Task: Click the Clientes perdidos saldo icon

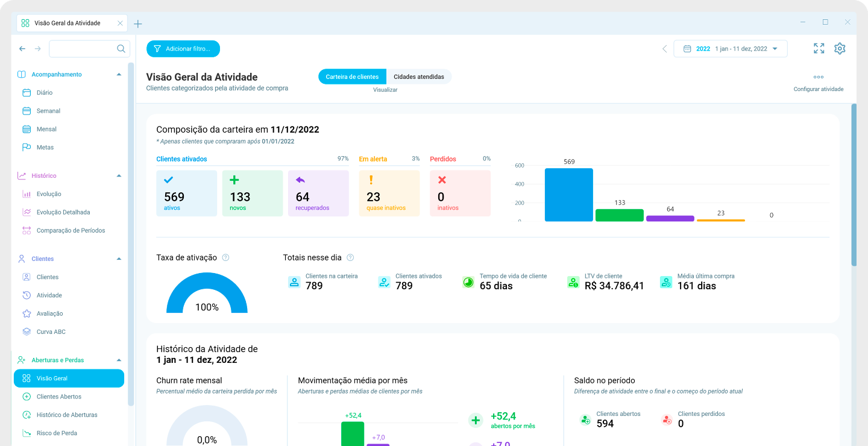Action: point(667,419)
